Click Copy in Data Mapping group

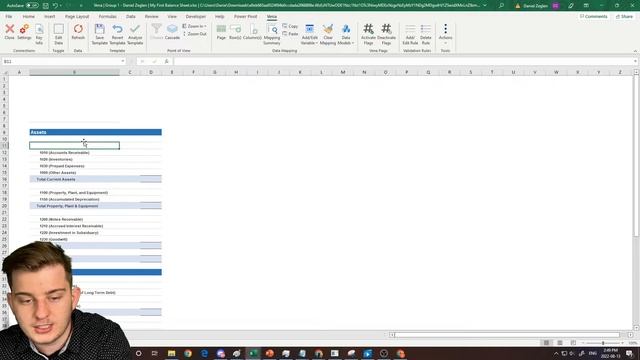coord(290,26)
